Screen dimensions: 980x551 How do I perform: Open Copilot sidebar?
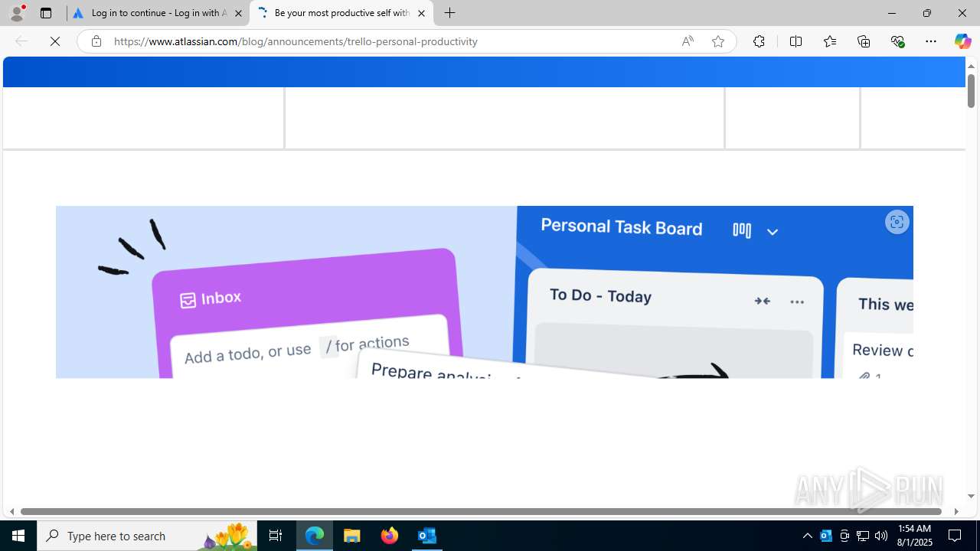click(x=962, y=41)
